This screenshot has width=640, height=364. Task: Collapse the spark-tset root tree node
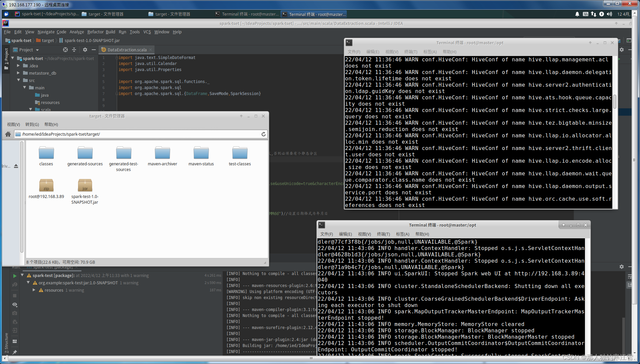pos(13,58)
